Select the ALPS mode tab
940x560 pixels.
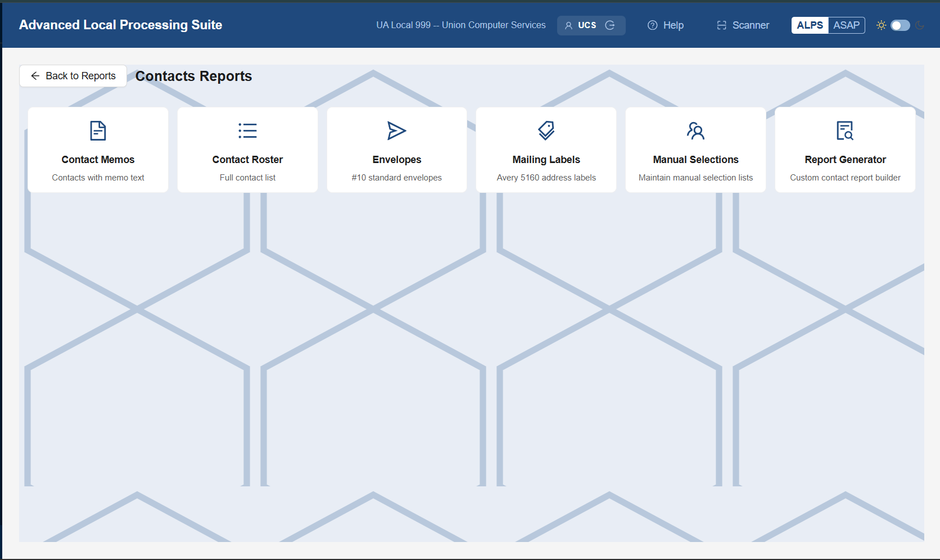click(810, 25)
